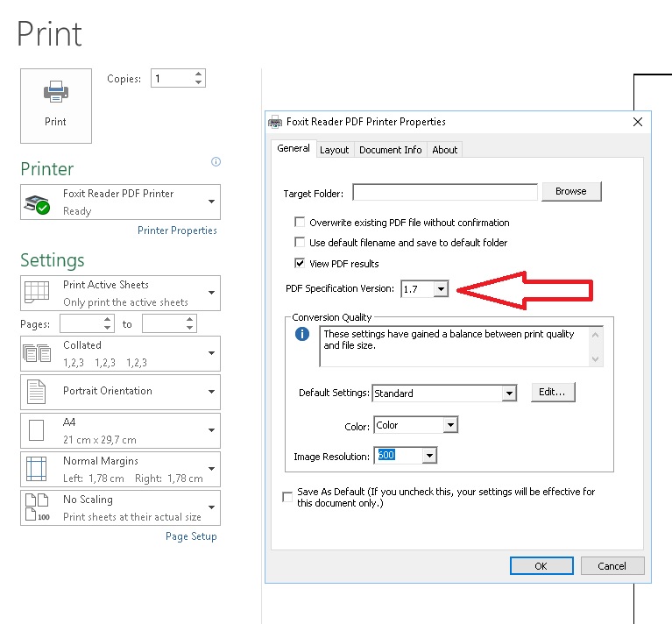Open the A4 paper size dropdown
Image resolution: width=672 pixels, height=624 pixels.
coord(120,430)
